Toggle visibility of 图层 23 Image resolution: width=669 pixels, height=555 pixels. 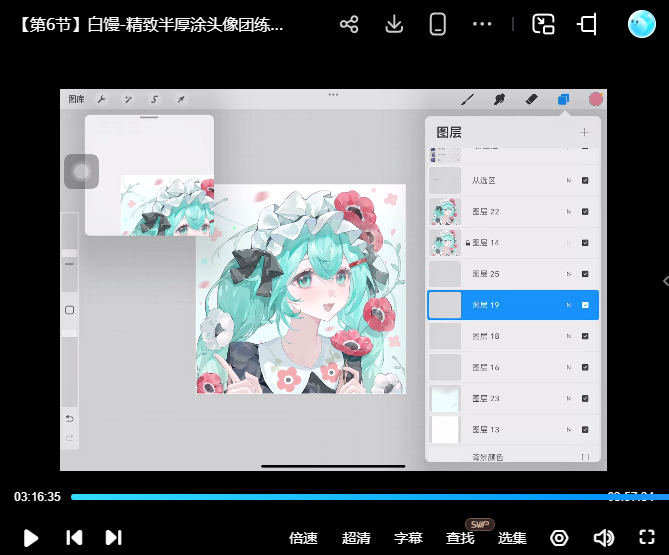[585, 398]
